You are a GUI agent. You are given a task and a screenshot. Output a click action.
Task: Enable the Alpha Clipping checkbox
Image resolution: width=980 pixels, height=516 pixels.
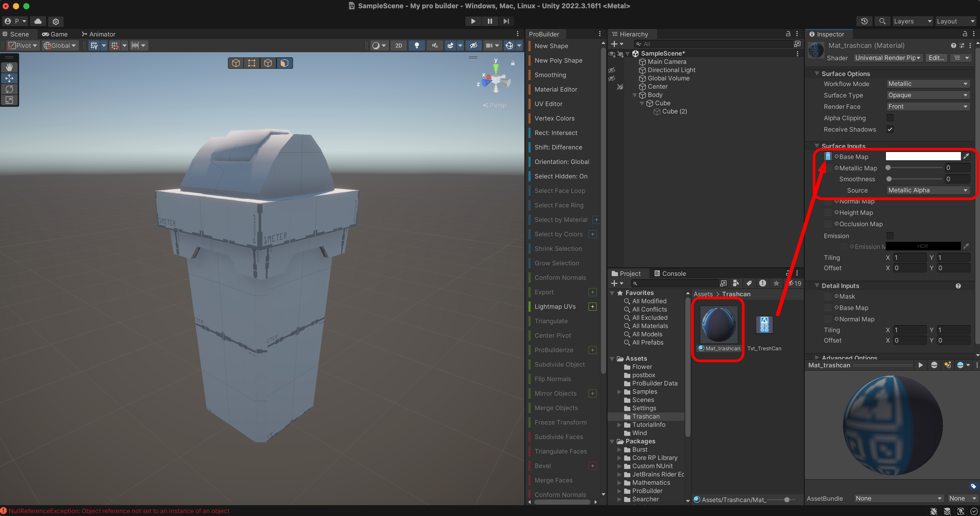tap(890, 118)
